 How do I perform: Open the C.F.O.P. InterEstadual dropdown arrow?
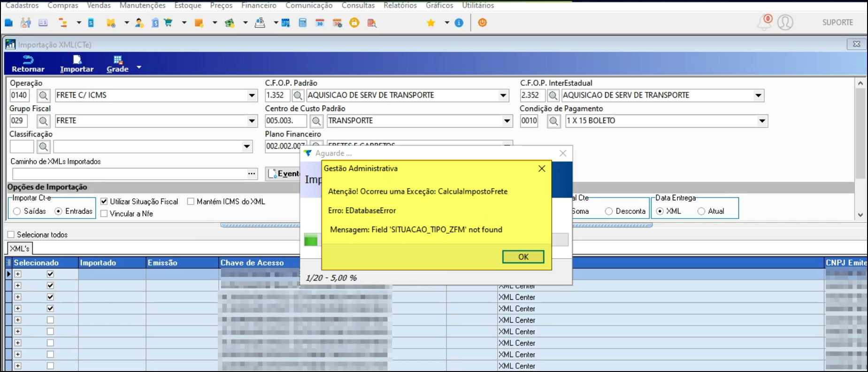(759, 96)
